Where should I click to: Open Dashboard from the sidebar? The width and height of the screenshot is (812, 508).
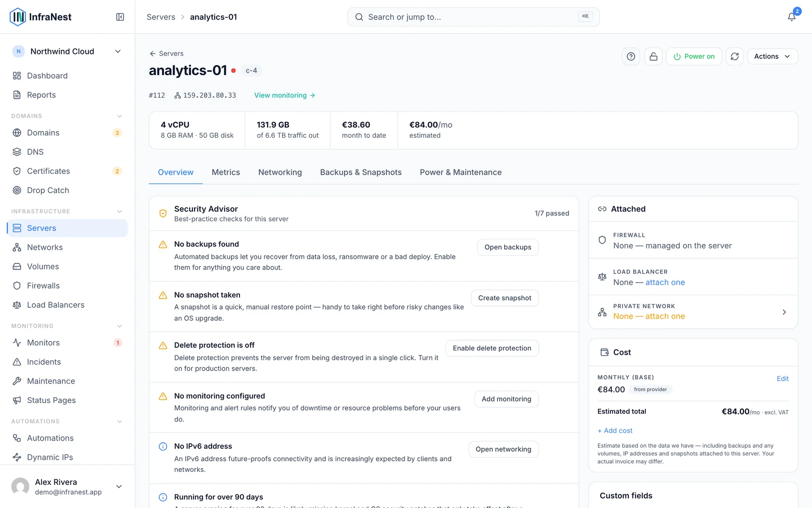coord(67,76)
